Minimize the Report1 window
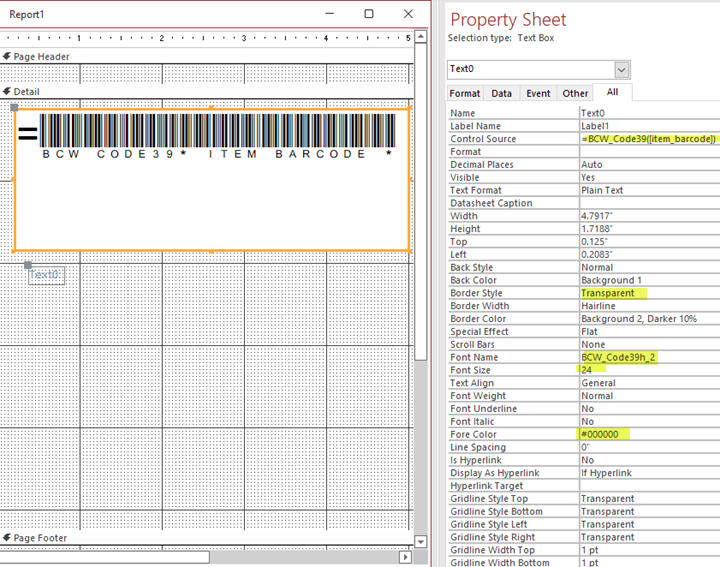This screenshot has width=720, height=567. click(329, 14)
